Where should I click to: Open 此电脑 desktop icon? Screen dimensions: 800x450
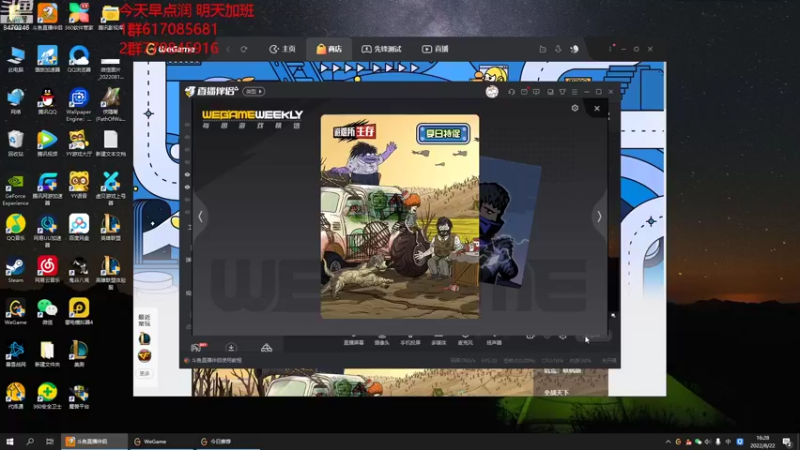(x=16, y=58)
